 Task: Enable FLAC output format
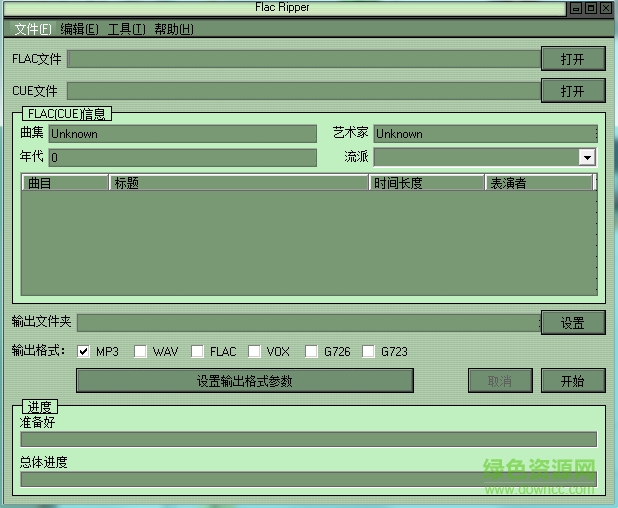[x=197, y=351]
